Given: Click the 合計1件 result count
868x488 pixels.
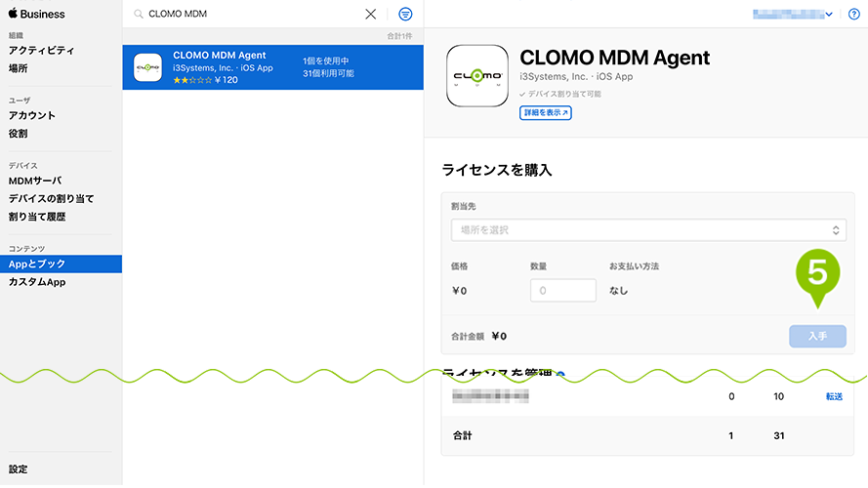Looking at the screenshot, I should click(x=399, y=36).
